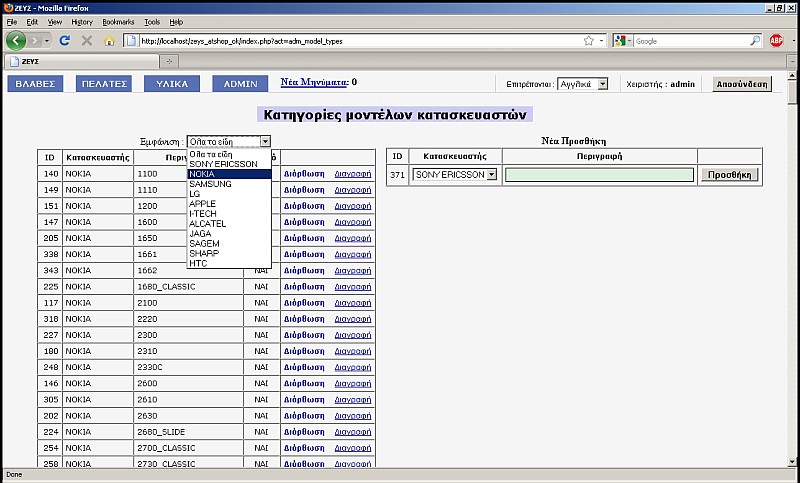Open the File menu

click(x=11, y=22)
